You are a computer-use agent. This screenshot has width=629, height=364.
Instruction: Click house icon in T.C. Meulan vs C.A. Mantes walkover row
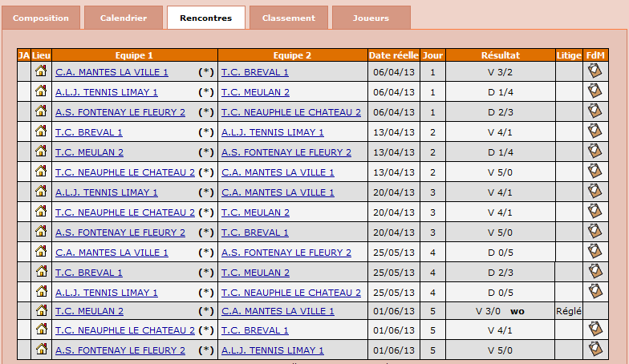click(x=41, y=309)
